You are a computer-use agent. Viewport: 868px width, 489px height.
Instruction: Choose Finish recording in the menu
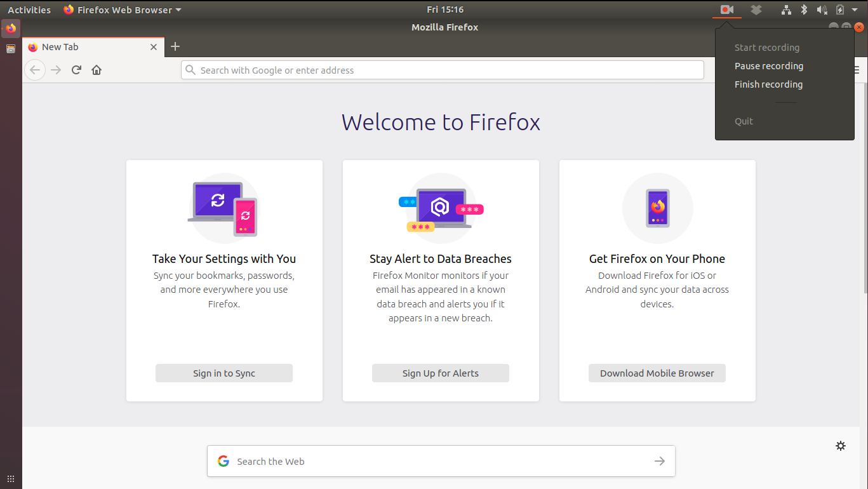click(768, 84)
